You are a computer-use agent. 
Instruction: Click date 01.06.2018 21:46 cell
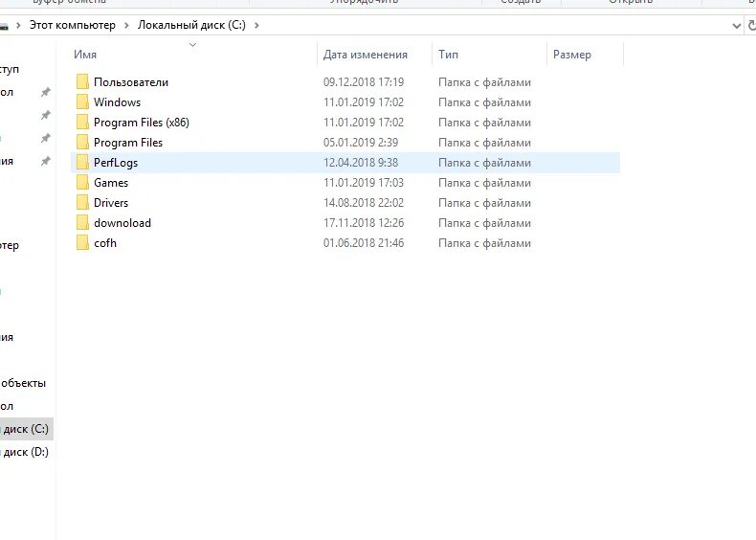[x=364, y=243]
